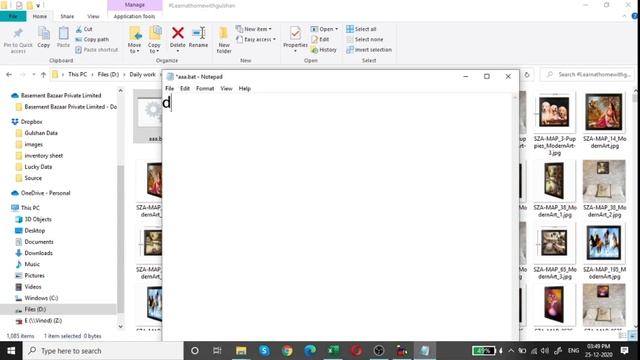Screen dimensions: 640x360
Task: Open Google Chrome from taskbar
Action: 287,351
